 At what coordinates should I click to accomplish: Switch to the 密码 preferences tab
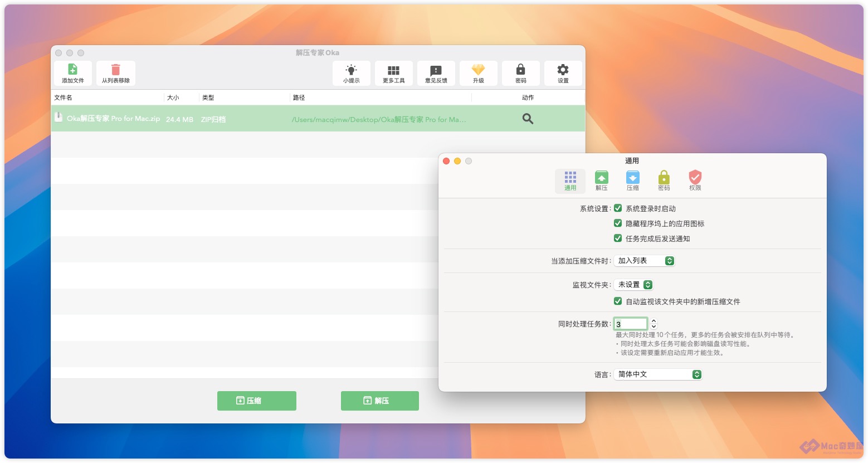(664, 181)
